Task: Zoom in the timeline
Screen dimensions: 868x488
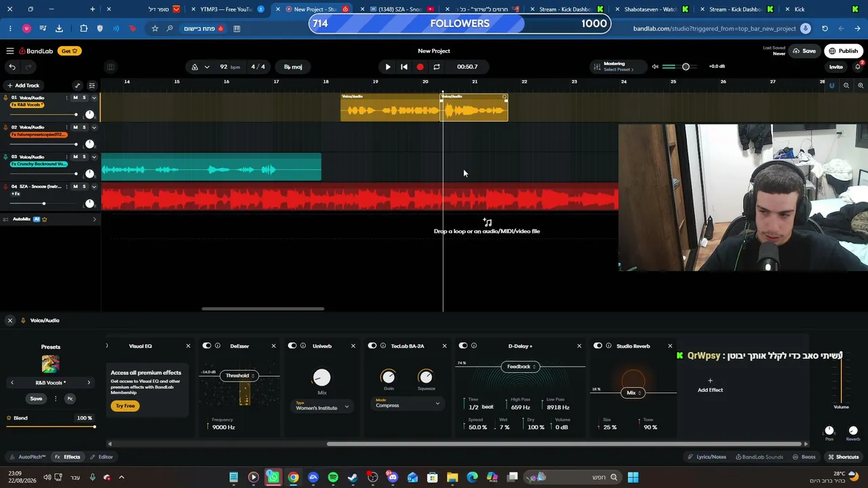Action: coord(861,85)
